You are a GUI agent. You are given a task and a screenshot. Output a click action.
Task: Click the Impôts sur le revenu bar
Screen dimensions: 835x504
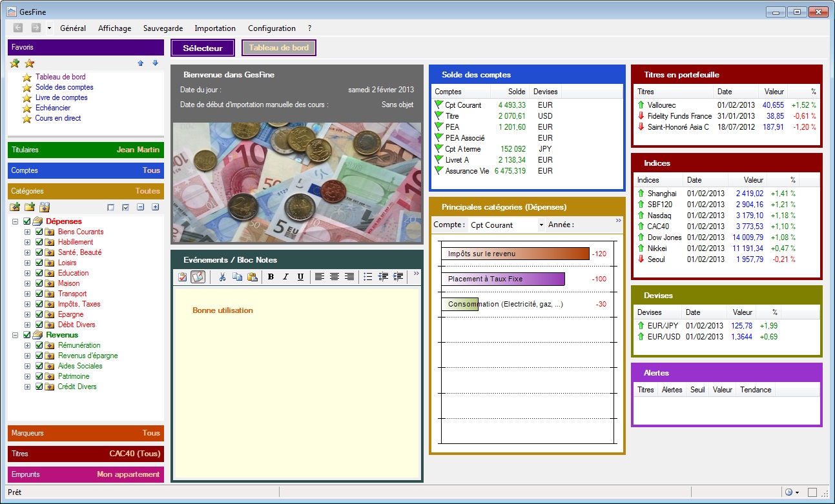click(x=515, y=254)
